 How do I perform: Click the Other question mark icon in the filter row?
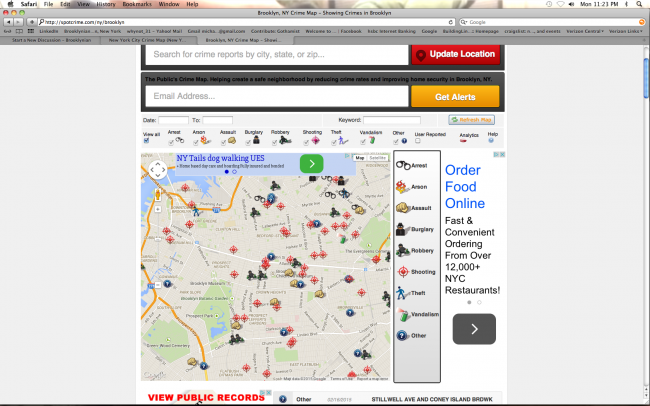[404, 141]
